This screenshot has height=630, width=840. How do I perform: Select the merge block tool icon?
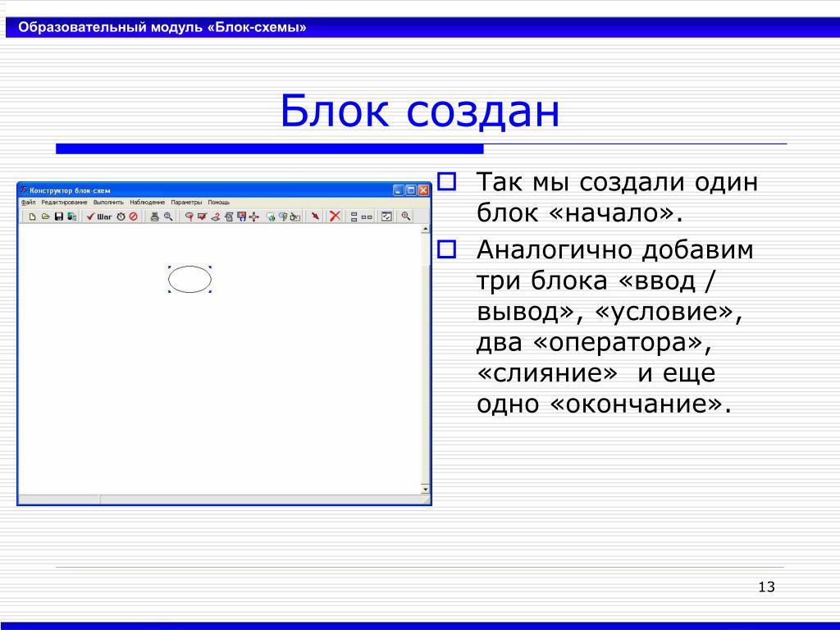tap(242, 217)
